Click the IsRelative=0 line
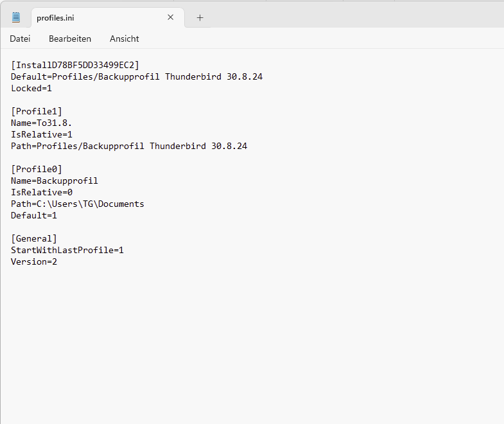504x424 pixels. pyautogui.click(x=42, y=192)
